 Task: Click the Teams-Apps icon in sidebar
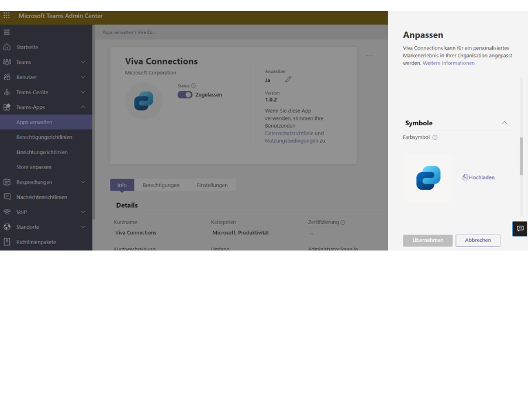7,107
